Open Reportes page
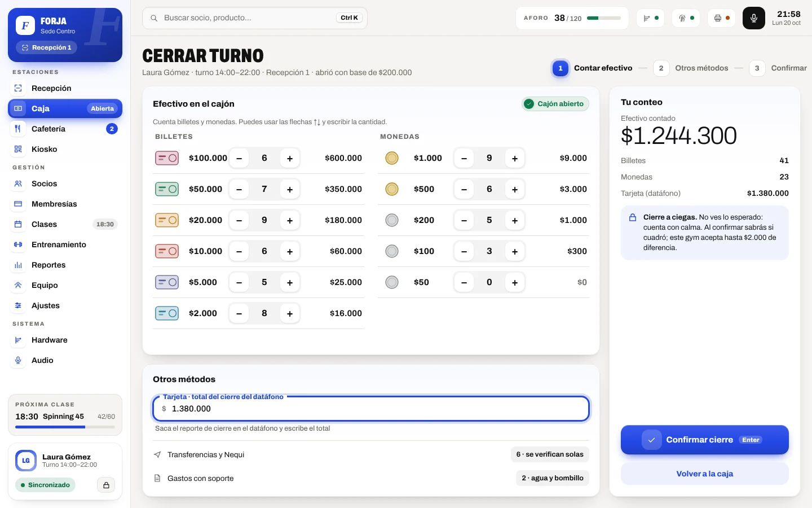This screenshot has height=508, width=812. pyautogui.click(x=65, y=265)
